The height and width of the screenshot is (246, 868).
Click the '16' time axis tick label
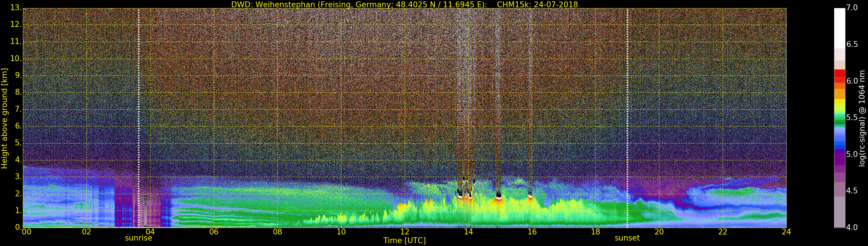532,232
